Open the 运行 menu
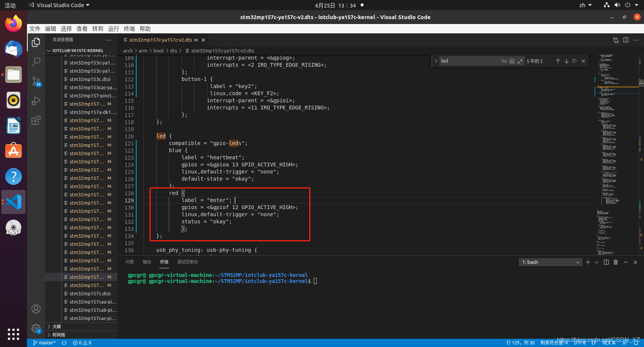This screenshot has height=347, width=644. point(114,29)
